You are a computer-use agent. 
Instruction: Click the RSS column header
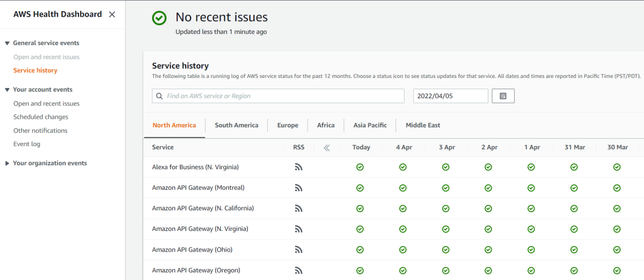pos(298,147)
